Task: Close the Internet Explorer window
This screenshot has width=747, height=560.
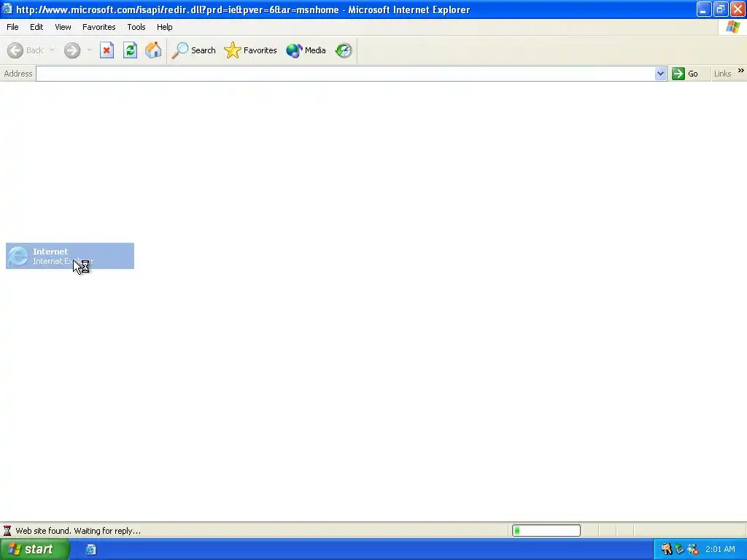Action: pyautogui.click(x=738, y=9)
